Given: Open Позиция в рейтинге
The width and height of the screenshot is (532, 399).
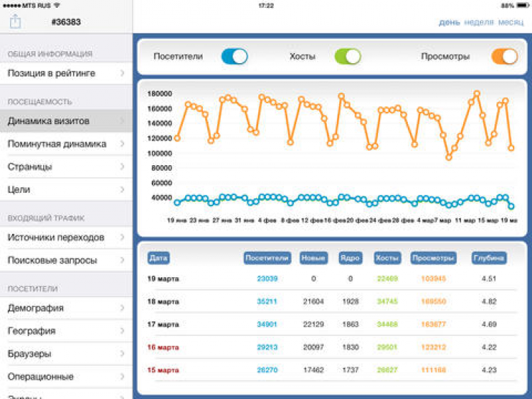Looking at the screenshot, I should point(66,73).
